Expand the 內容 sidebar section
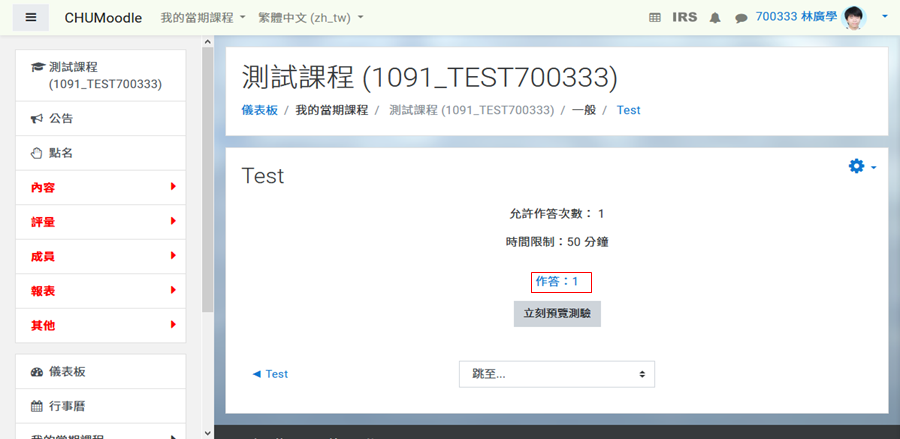 coord(100,188)
